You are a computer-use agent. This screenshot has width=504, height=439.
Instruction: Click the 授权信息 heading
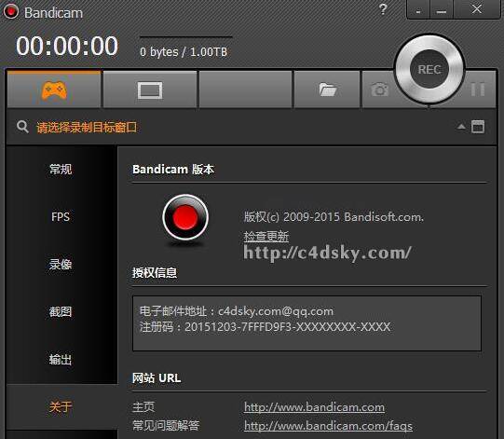click(155, 273)
